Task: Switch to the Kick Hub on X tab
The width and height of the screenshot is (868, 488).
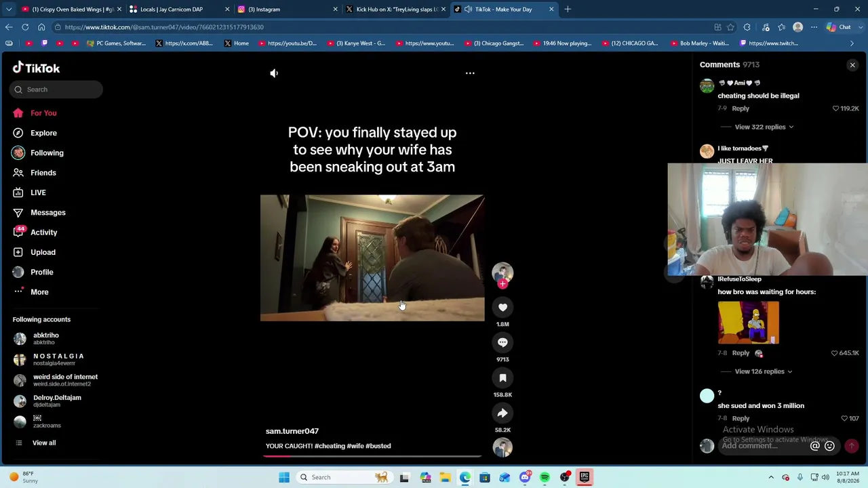Action: point(395,9)
